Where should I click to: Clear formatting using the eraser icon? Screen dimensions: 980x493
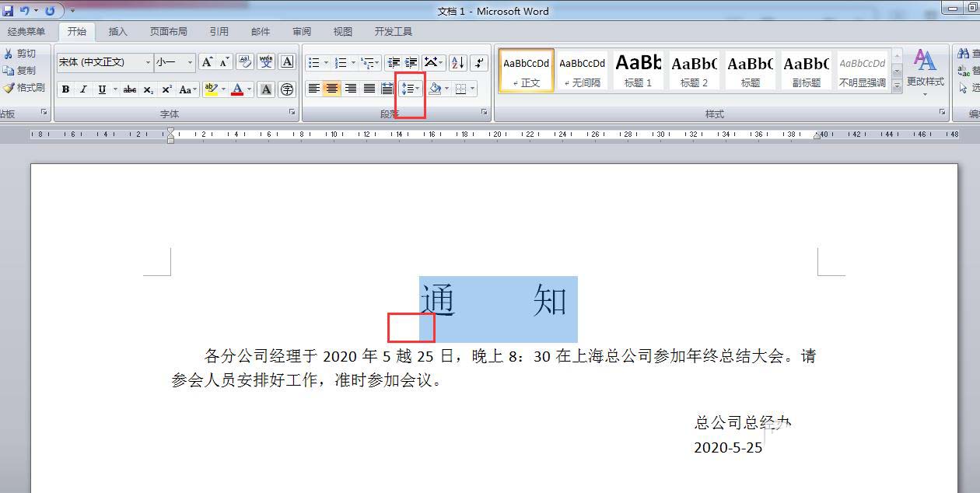point(245,62)
